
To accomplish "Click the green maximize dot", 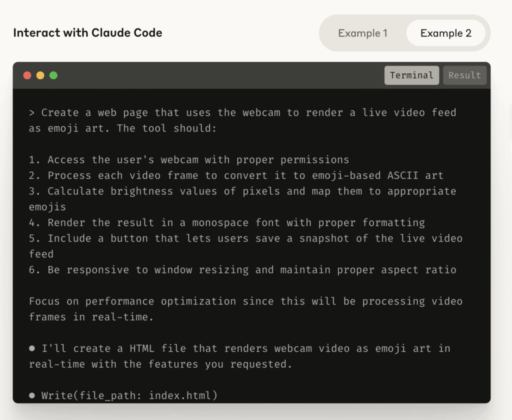I will pyautogui.click(x=53, y=75).
